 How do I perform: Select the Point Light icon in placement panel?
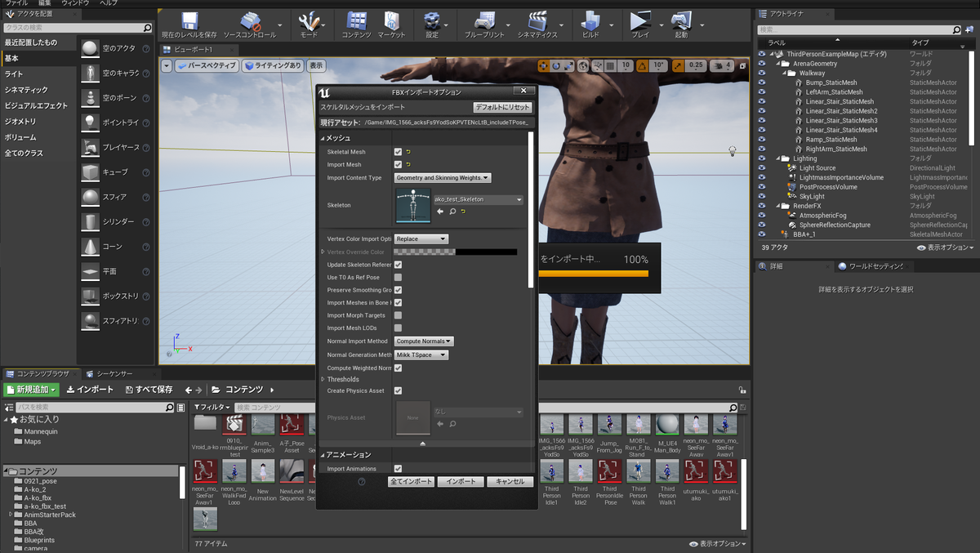pos(90,122)
